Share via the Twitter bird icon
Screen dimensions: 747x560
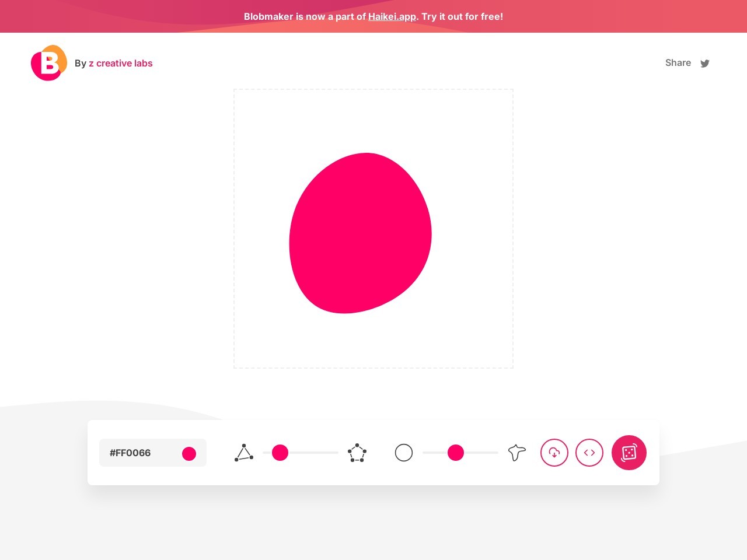click(705, 64)
